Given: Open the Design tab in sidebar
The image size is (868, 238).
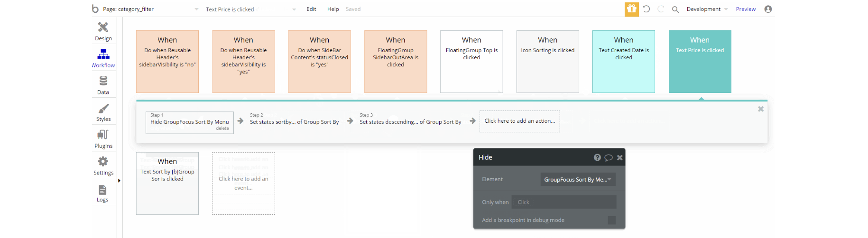Looking at the screenshot, I should point(103,31).
